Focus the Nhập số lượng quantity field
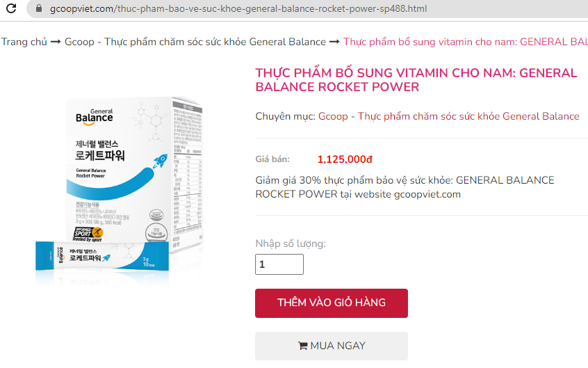588x368 pixels. pos(279,264)
